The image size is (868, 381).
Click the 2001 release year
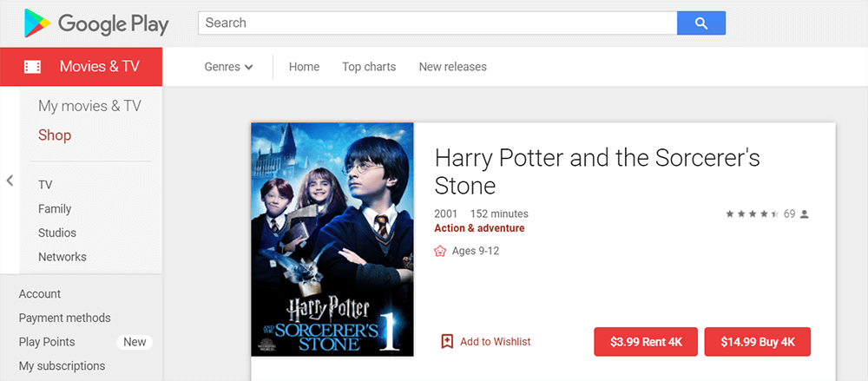click(445, 213)
